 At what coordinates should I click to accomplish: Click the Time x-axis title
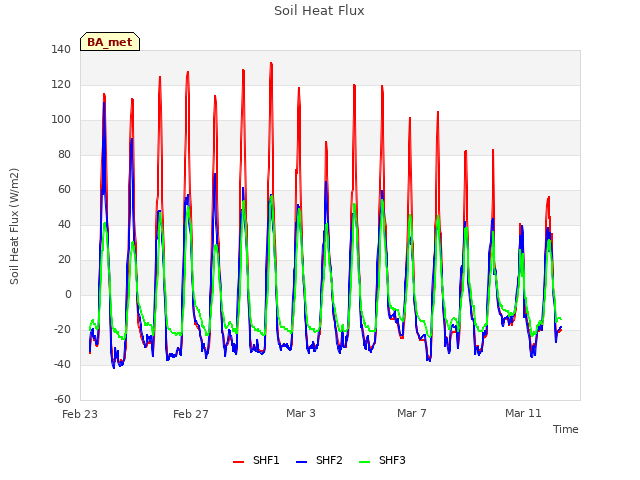[x=565, y=429]
